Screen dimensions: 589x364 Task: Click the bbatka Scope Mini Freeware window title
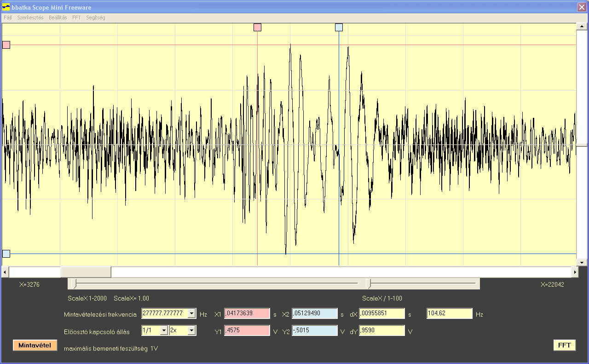(x=52, y=7)
